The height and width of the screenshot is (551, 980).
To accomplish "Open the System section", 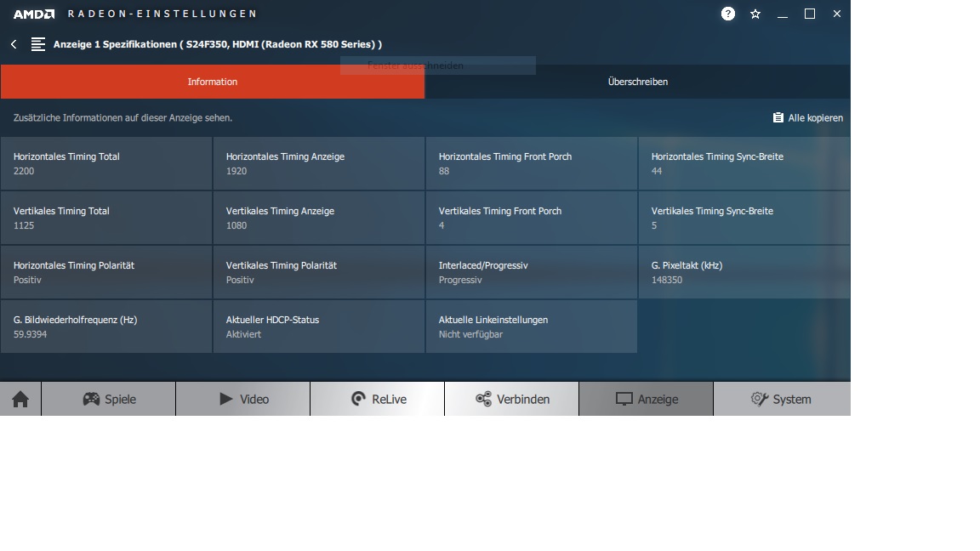I will [x=782, y=399].
